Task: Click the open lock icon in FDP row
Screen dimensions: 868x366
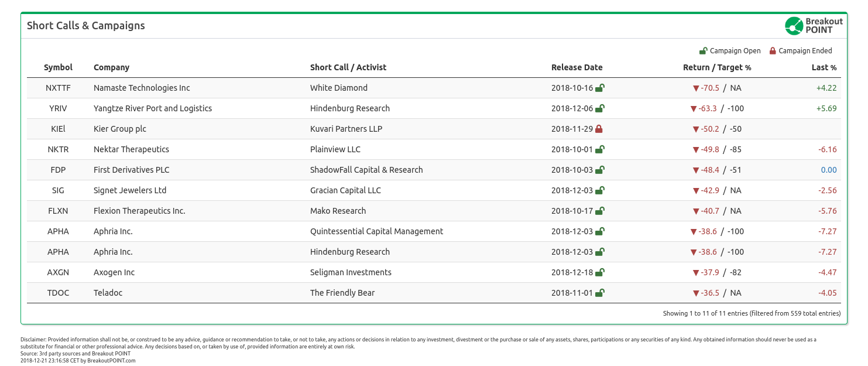Action: (x=600, y=170)
